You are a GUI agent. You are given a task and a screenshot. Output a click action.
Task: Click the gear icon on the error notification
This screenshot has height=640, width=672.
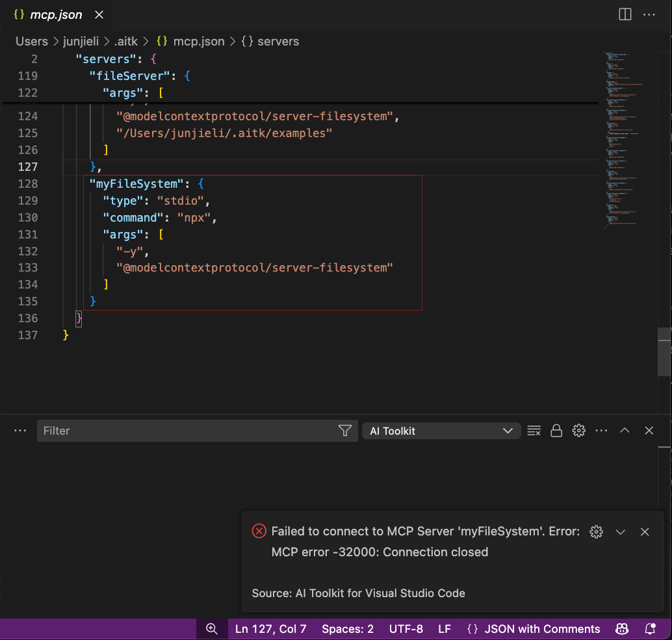coord(596,531)
